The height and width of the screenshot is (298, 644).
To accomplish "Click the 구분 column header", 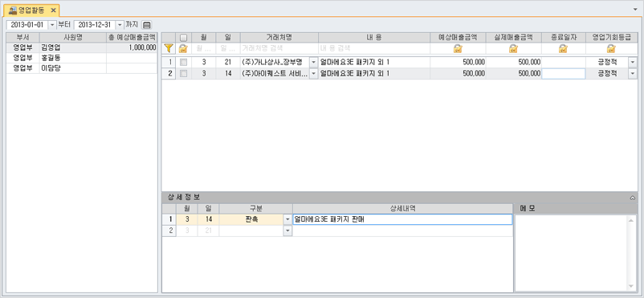I will click(x=255, y=208).
